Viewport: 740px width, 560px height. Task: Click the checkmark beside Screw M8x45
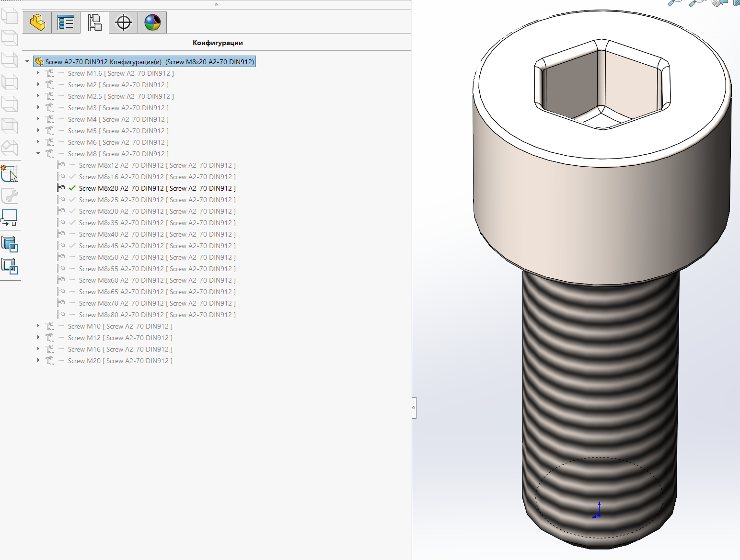(72, 246)
